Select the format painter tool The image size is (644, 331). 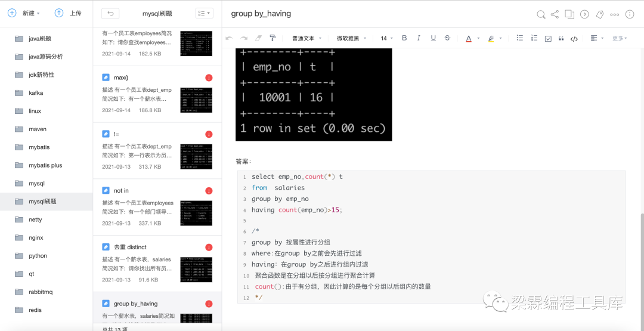(x=273, y=38)
